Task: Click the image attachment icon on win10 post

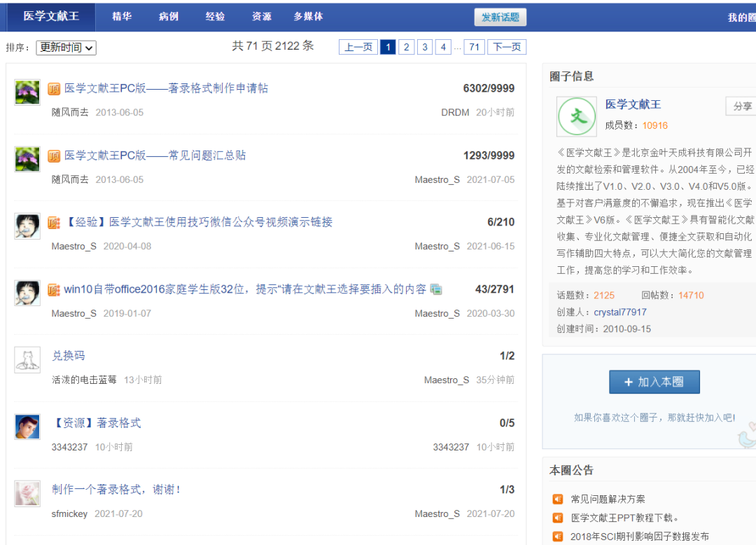Action: [436, 289]
